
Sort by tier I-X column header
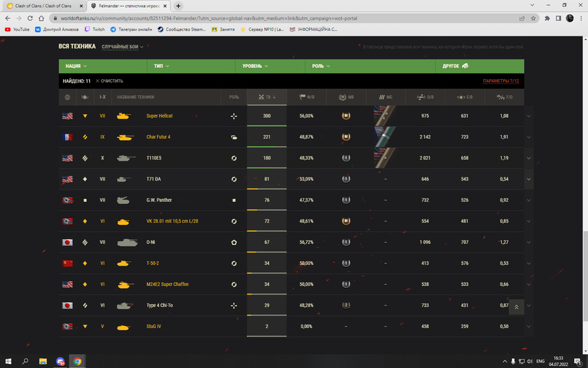point(102,97)
